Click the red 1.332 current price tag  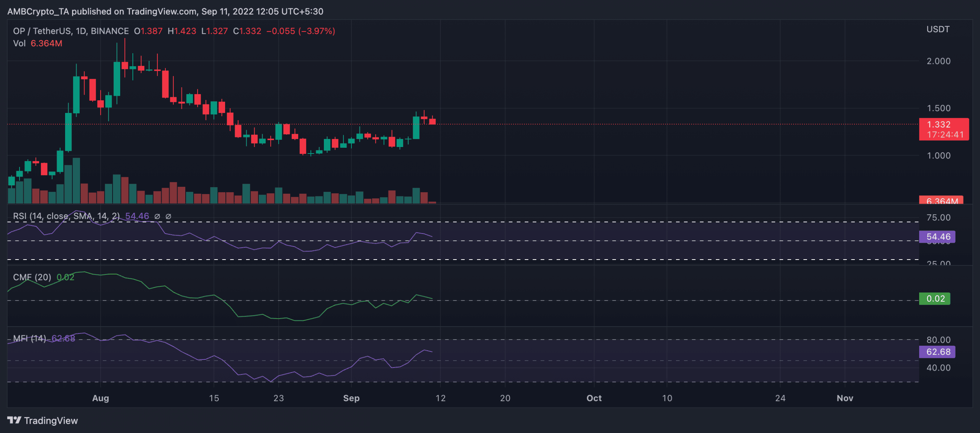click(944, 129)
